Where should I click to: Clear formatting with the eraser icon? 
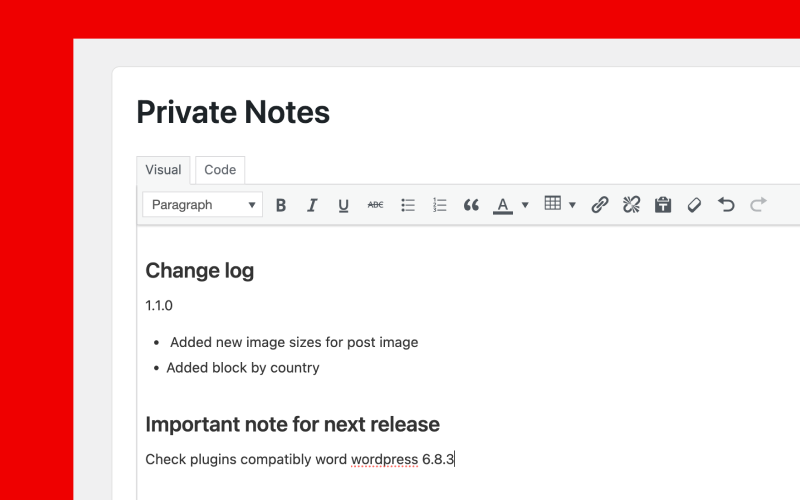tap(694, 205)
